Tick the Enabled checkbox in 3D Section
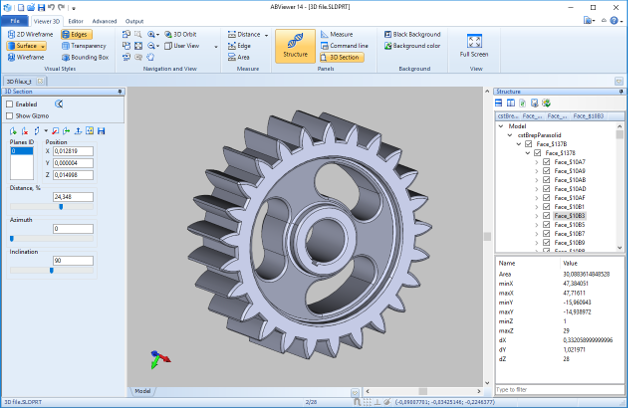Image resolution: width=628 pixels, height=408 pixels. point(10,103)
